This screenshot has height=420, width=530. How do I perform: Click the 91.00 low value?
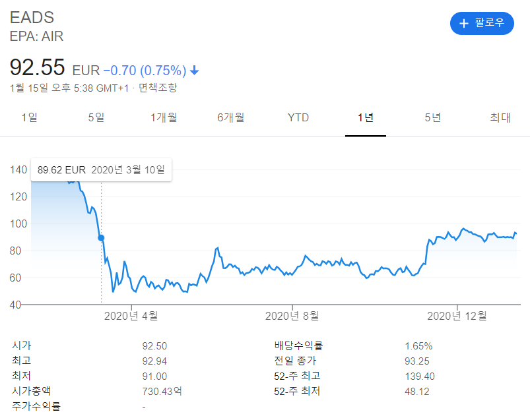(x=154, y=376)
